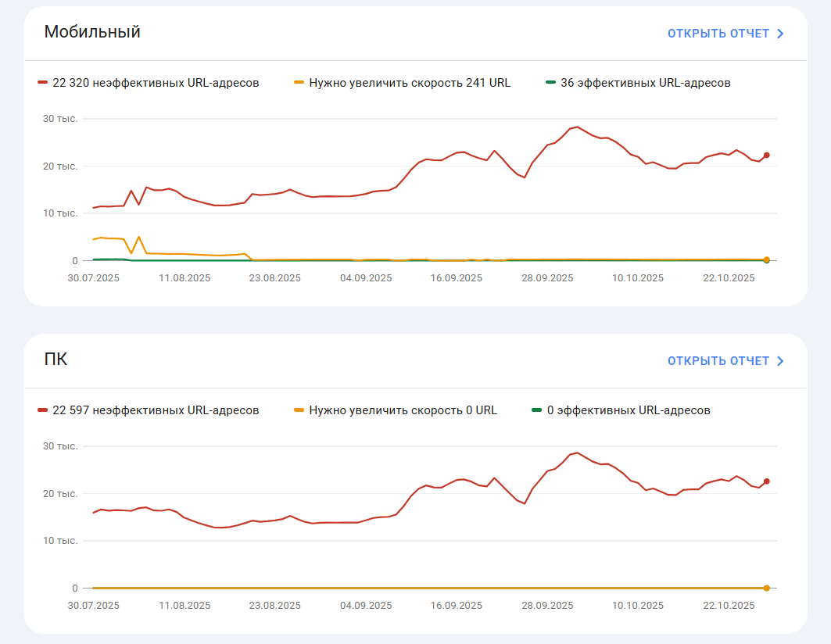Click the red endpoint dot on the ПК chart
831x644 pixels.
[x=767, y=481]
